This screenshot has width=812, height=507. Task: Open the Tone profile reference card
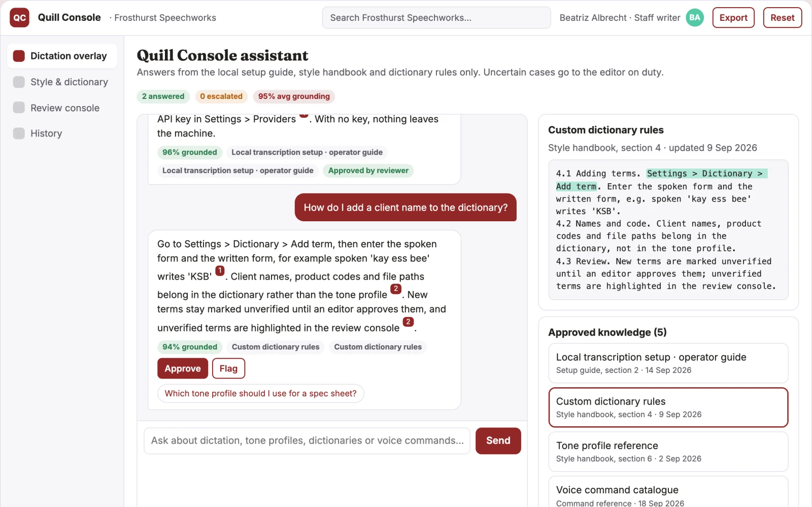(x=668, y=452)
